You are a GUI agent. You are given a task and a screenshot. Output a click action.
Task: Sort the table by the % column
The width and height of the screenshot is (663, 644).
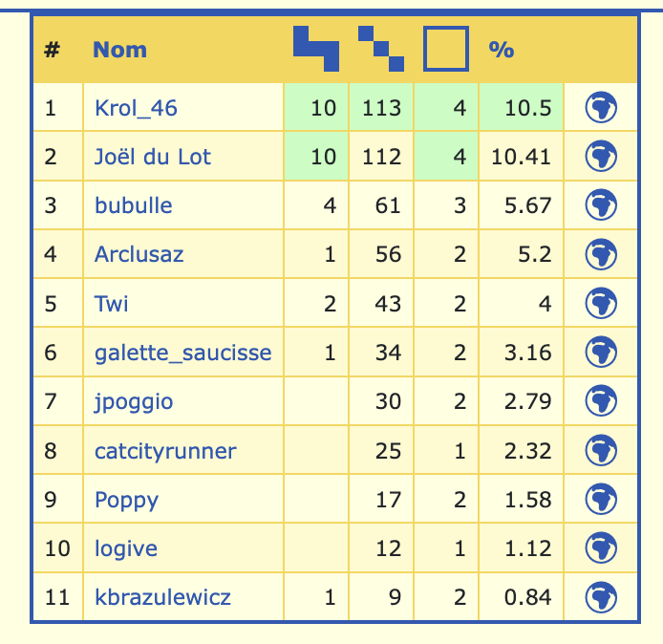(x=501, y=49)
